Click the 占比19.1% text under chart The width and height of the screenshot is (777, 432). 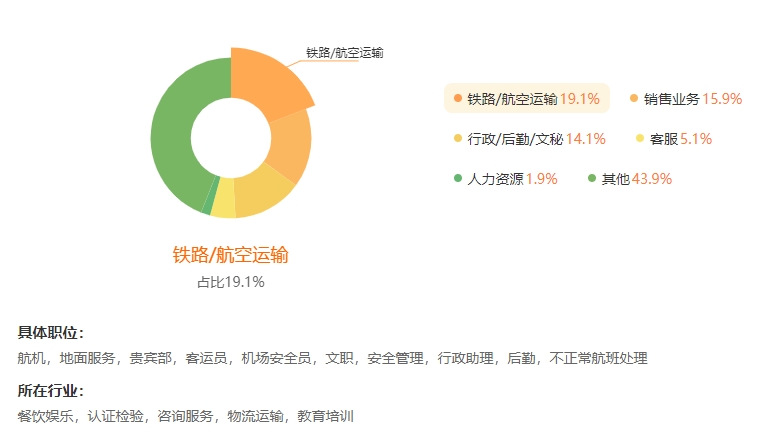231,282
